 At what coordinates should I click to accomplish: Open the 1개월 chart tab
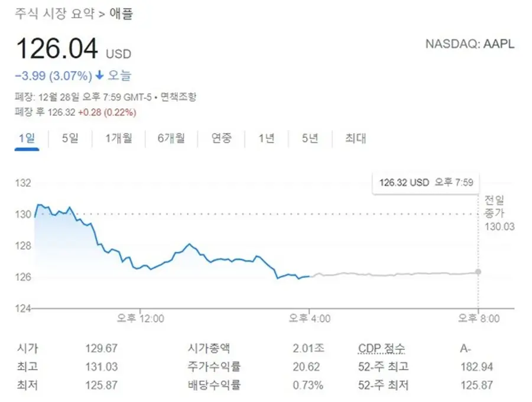pyautogui.click(x=118, y=138)
